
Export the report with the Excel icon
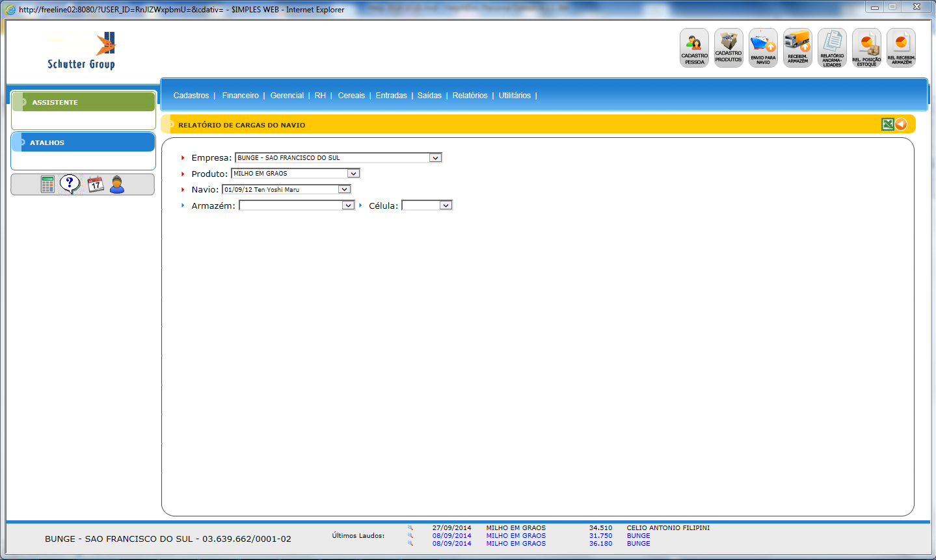pos(887,124)
